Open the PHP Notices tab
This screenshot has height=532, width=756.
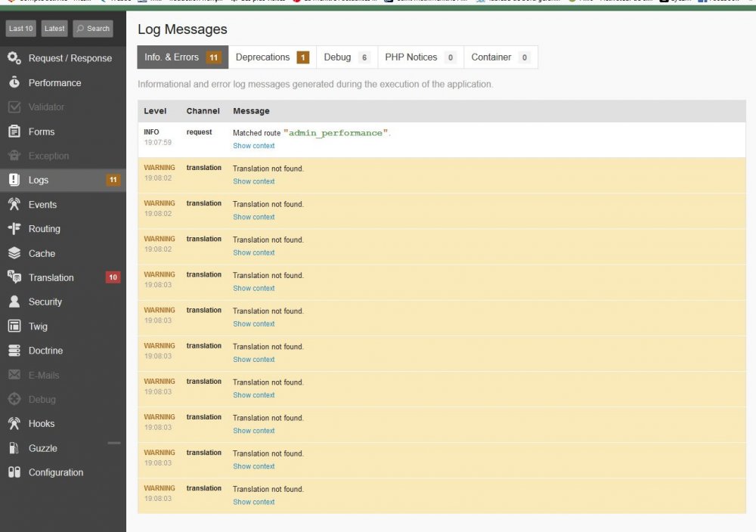pyautogui.click(x=412, y=57)
